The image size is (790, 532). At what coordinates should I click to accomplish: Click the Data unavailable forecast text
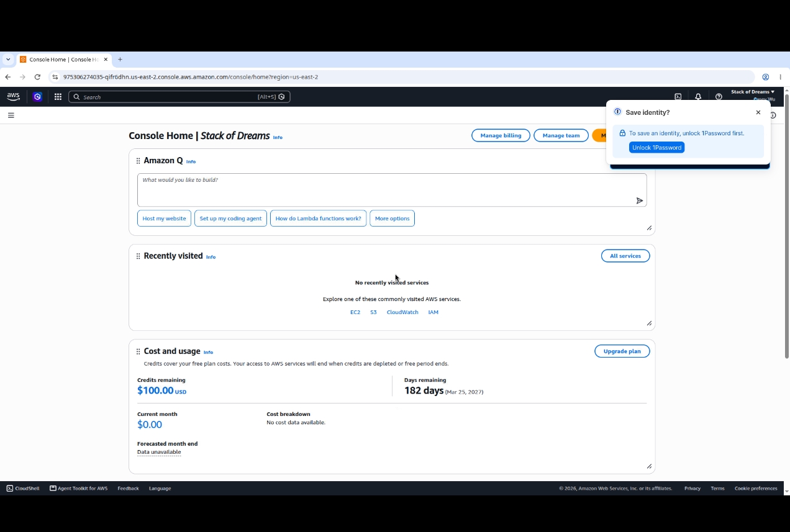(x=159, y=452)
